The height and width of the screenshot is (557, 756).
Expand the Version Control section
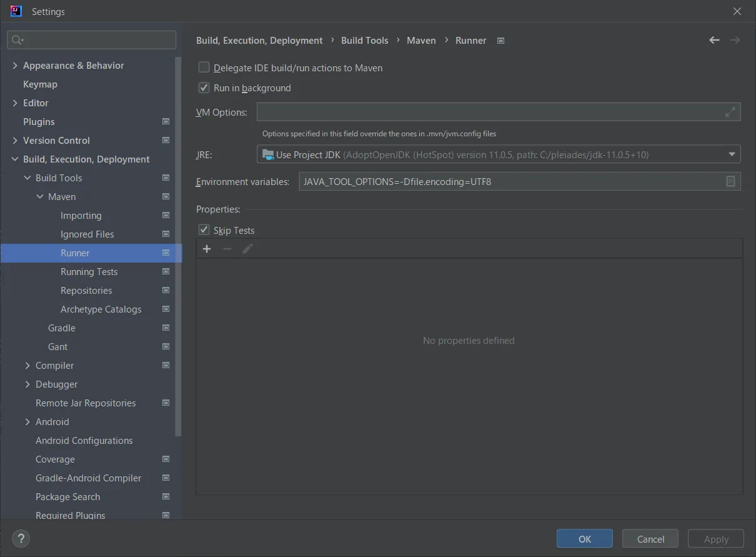15,140
